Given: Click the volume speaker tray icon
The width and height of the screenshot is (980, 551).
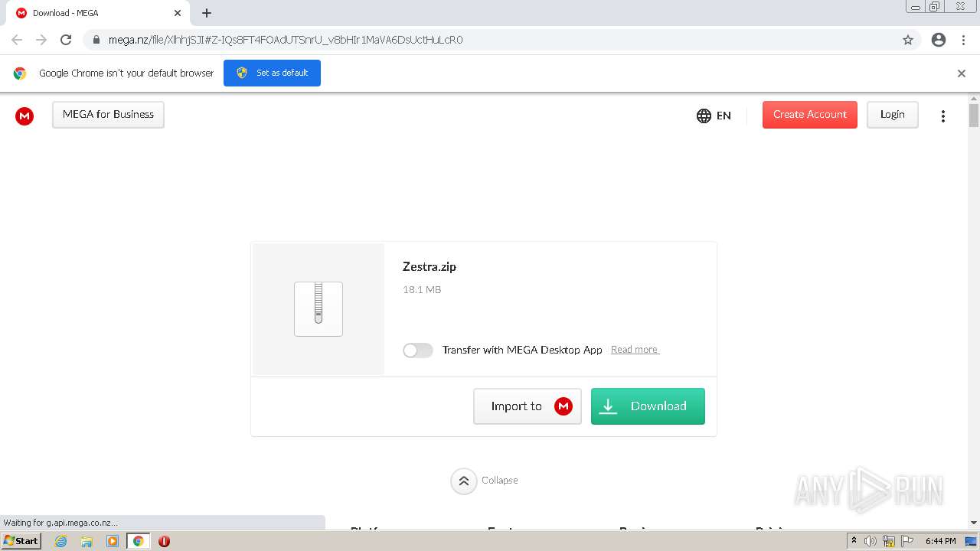Looking at the screenshot, I should click(871, 541).
